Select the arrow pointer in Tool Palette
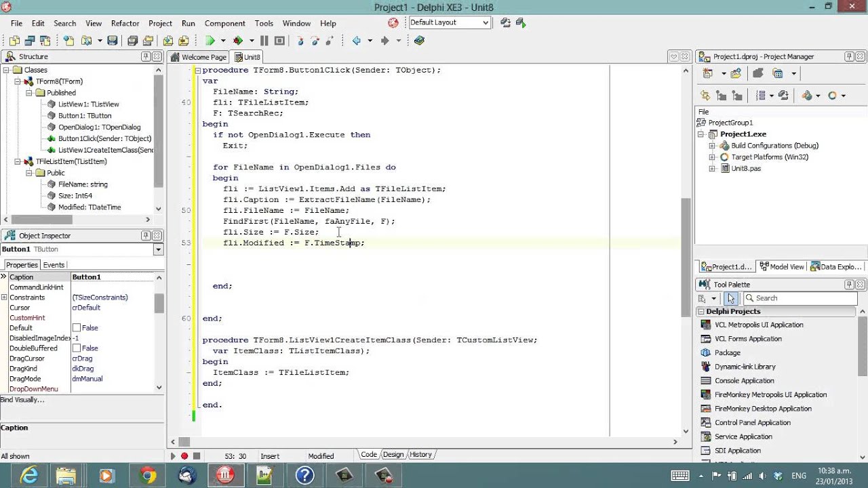 [730, 298]
